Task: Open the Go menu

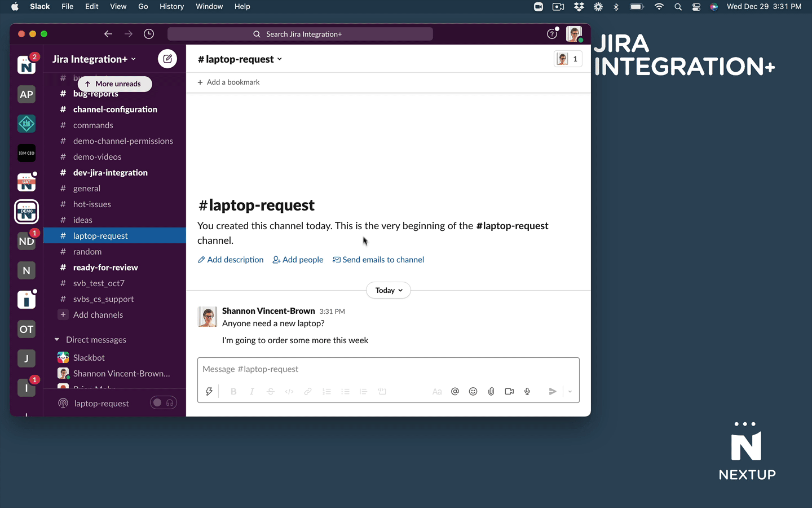Action: pyautogui.click(x=143, y=6)
